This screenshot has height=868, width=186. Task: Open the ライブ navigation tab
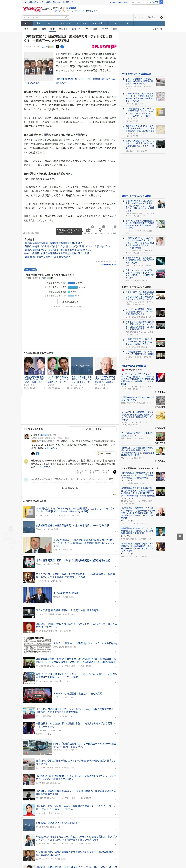click(x=49, y=24)
